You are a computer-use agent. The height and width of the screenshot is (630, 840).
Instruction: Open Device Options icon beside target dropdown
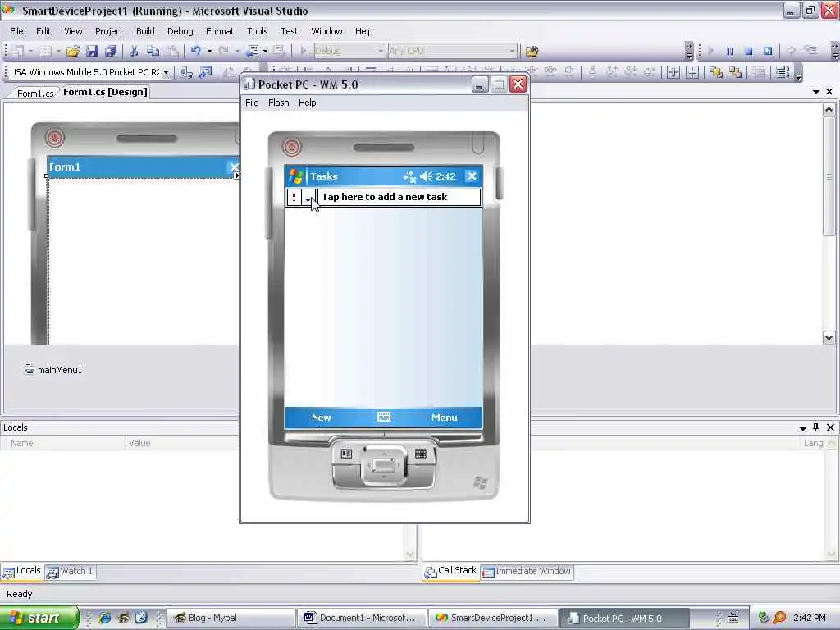click(x=205, y=72)
